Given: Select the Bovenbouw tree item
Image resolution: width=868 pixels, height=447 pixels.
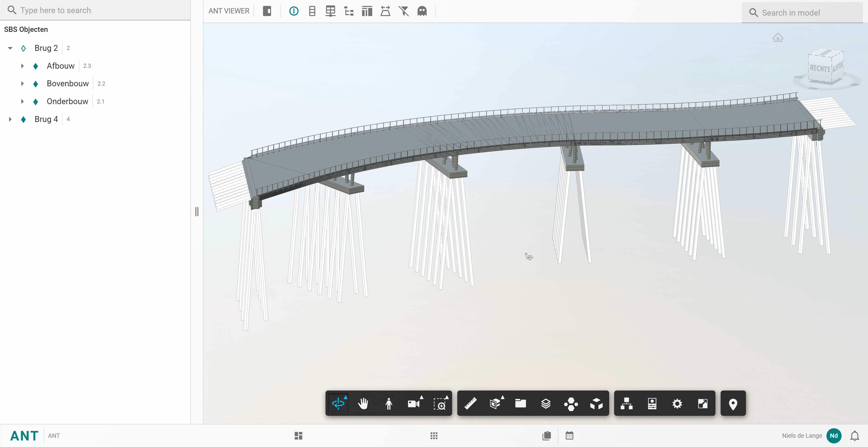Looking at the screenshot, I should (x=67, y=84).
